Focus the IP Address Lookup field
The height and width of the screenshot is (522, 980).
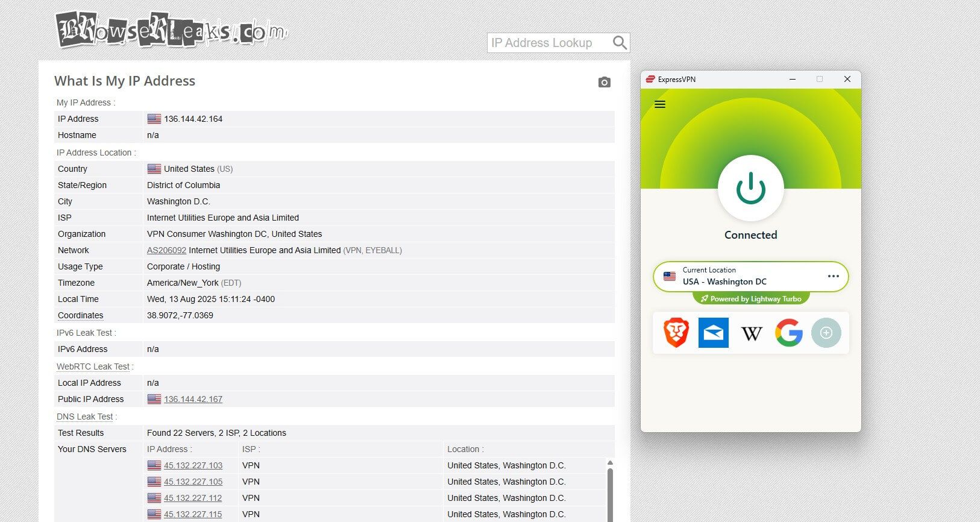(x=548, y=43)
